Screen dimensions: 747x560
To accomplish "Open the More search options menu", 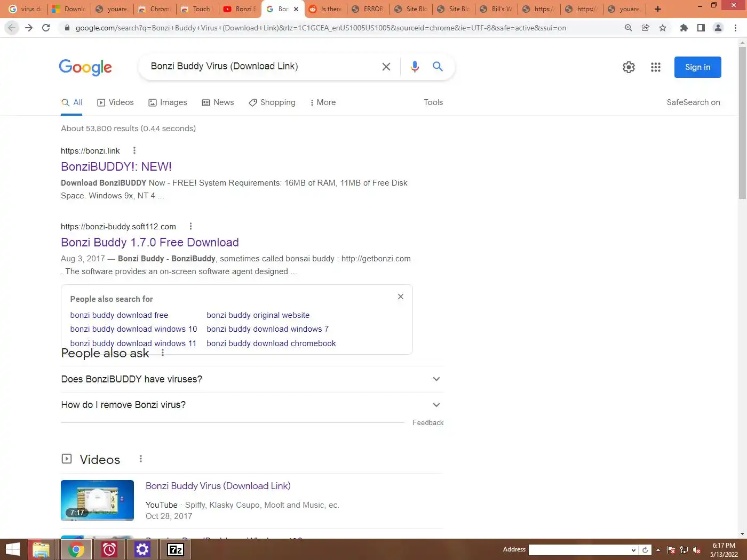I will click(323, 102).
